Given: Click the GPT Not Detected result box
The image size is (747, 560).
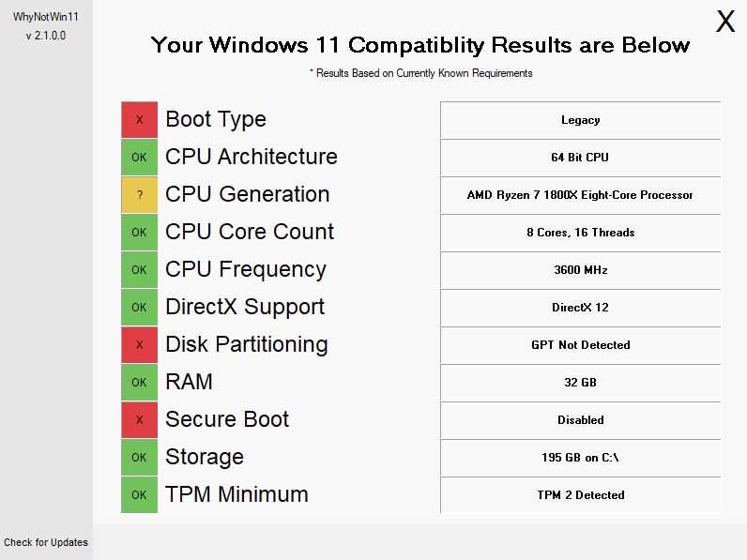Looking at the screenshot, I should (x=580, y=345).
